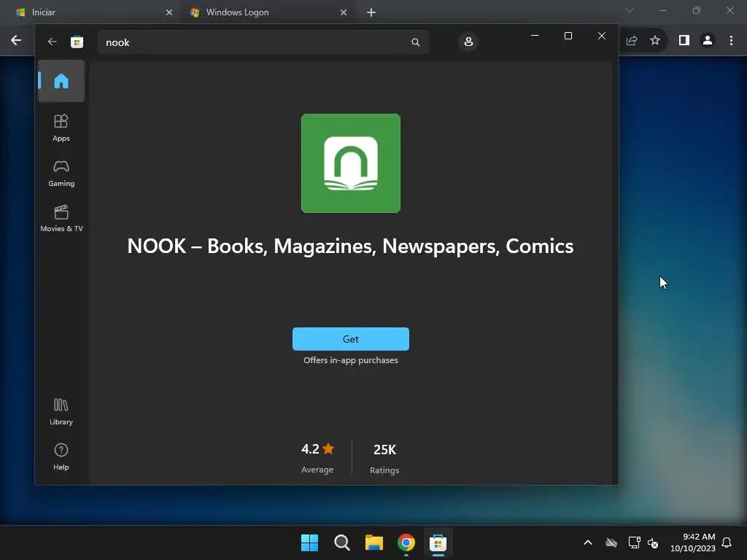Viewport: 747px width, 560px height.
Task: Maximize the Microsoft Store window
Action: pyautogui.click(x=568, y=36)
